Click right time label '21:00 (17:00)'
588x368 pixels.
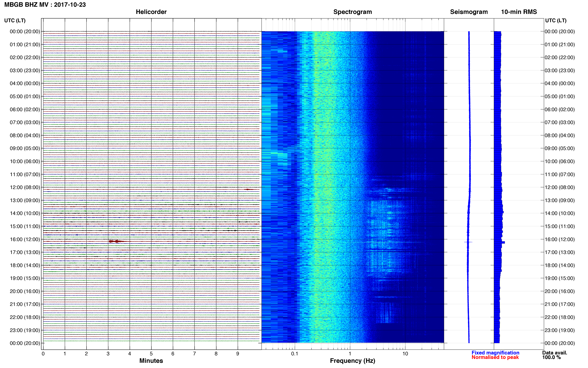point(560,304)
